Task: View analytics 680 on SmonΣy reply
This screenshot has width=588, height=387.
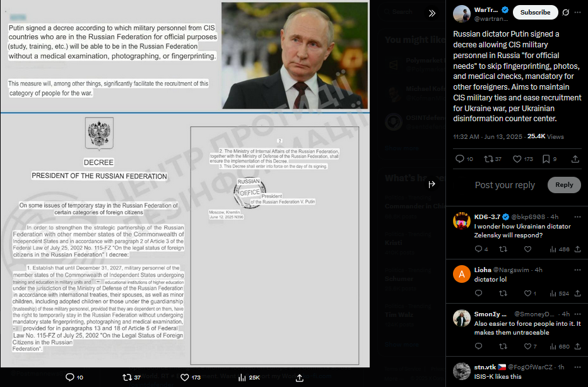Action: pos(560,347)
